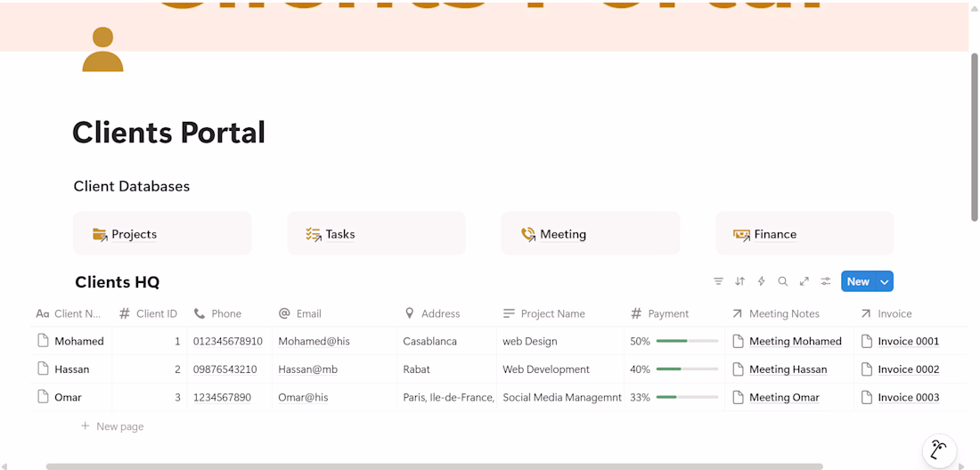The width and height of the screenshot is (980, 470).
Task: Click the Hassan@mb email cell
Action: [334, 369]
